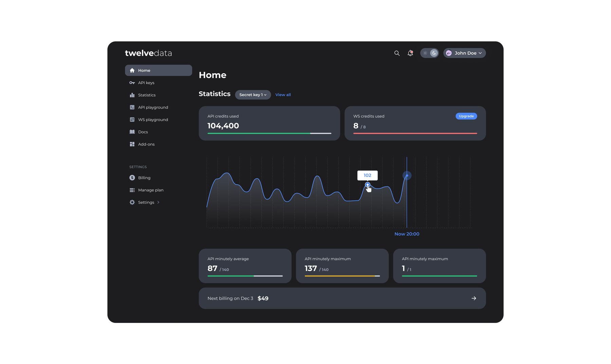611x364 pixels.
Task: Click the Billing dollar icon
Action: 132,178
